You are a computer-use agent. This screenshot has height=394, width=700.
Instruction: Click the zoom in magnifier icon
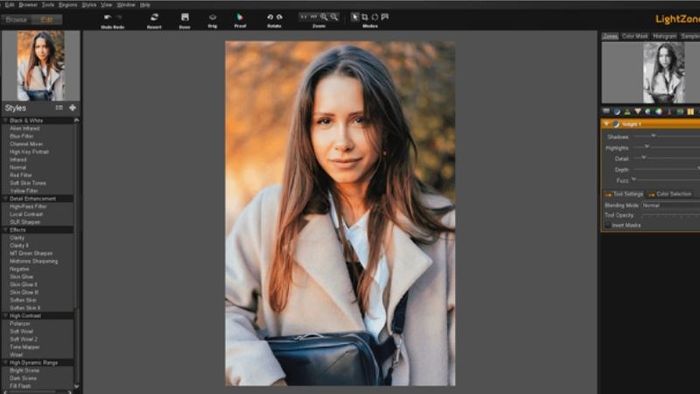pos(324,17)
